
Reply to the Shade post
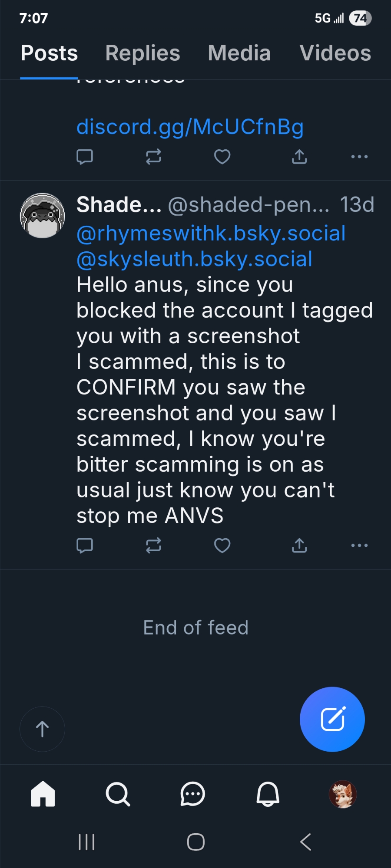pyautogui.click(x=85, y=546)
